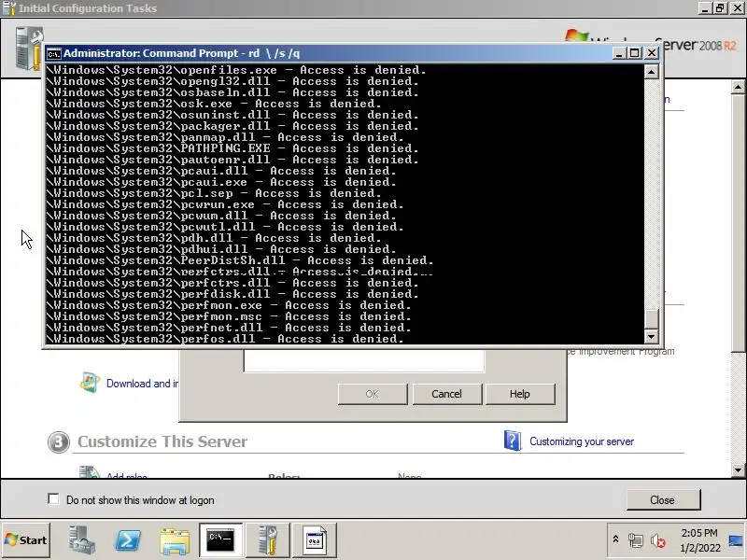Click the Command Prompt scrollbar thumb
The width and height of the screenshot is (747, 560).
[x=651, y=318]
